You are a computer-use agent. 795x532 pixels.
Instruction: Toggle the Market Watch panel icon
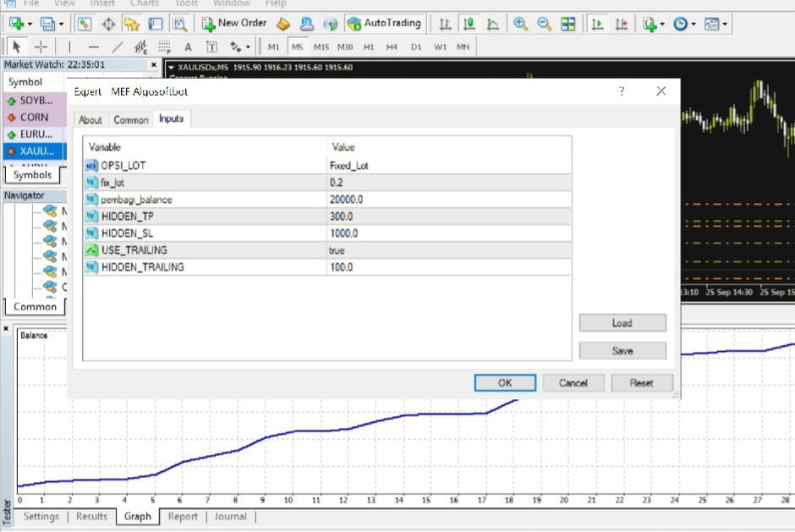pos(85,24)
